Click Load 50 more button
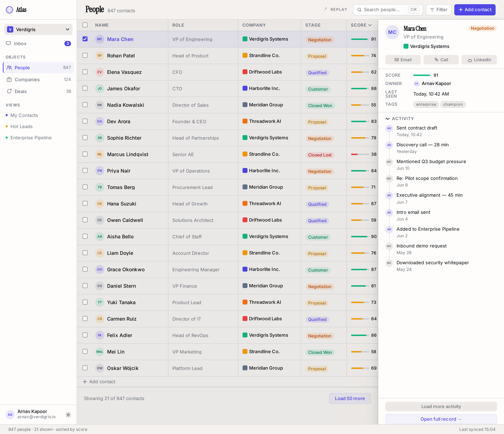 (350, 398)
